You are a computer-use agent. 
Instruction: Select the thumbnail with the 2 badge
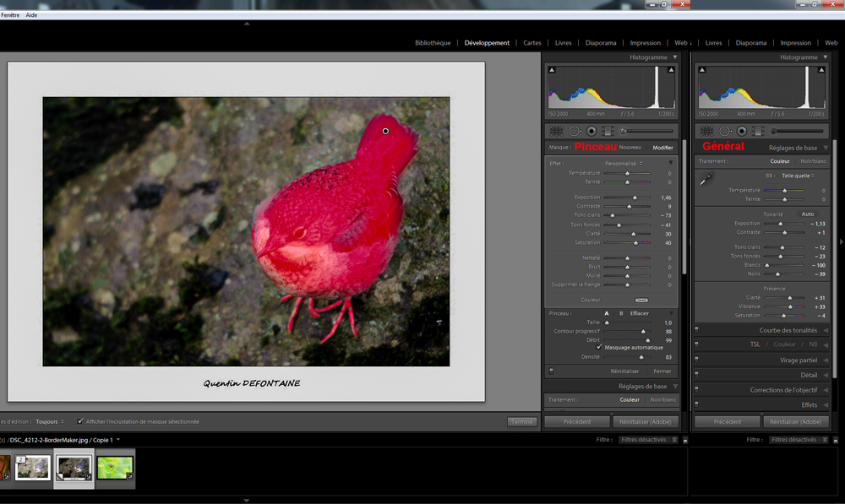click(x=33, y=468)
